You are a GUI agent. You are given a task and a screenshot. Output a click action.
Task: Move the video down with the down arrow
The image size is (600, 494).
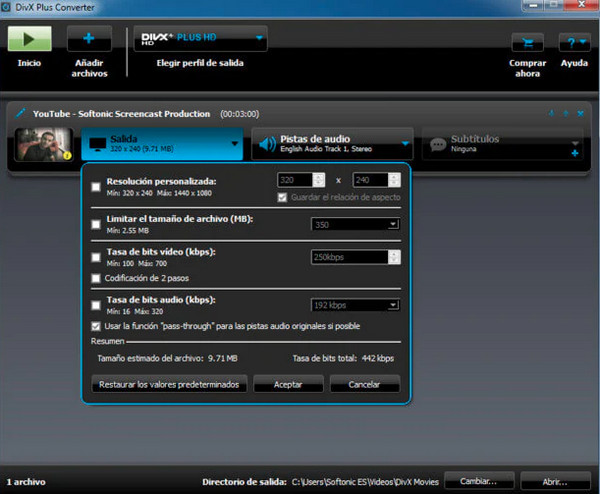[551, 113]
